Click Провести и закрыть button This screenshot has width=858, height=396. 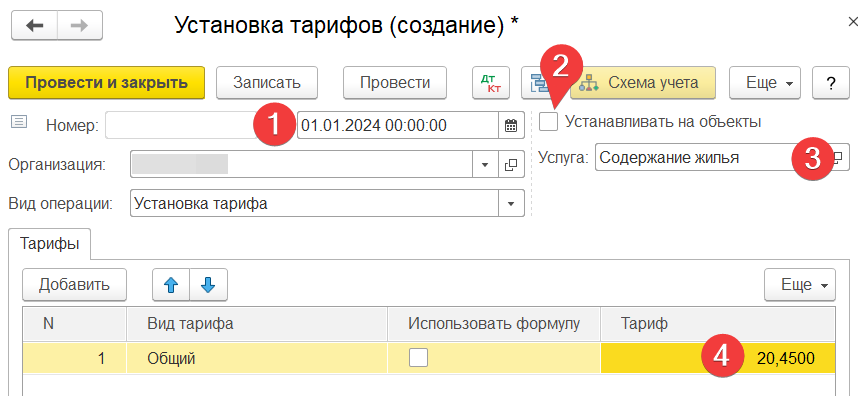point(107,83)
